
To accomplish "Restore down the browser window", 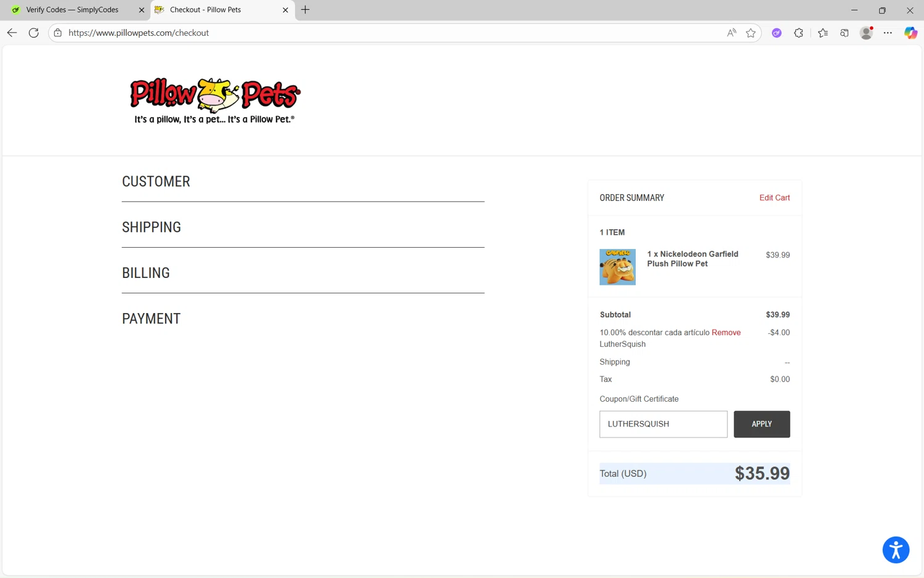I will pyautogui.click(x=882, y=10).
